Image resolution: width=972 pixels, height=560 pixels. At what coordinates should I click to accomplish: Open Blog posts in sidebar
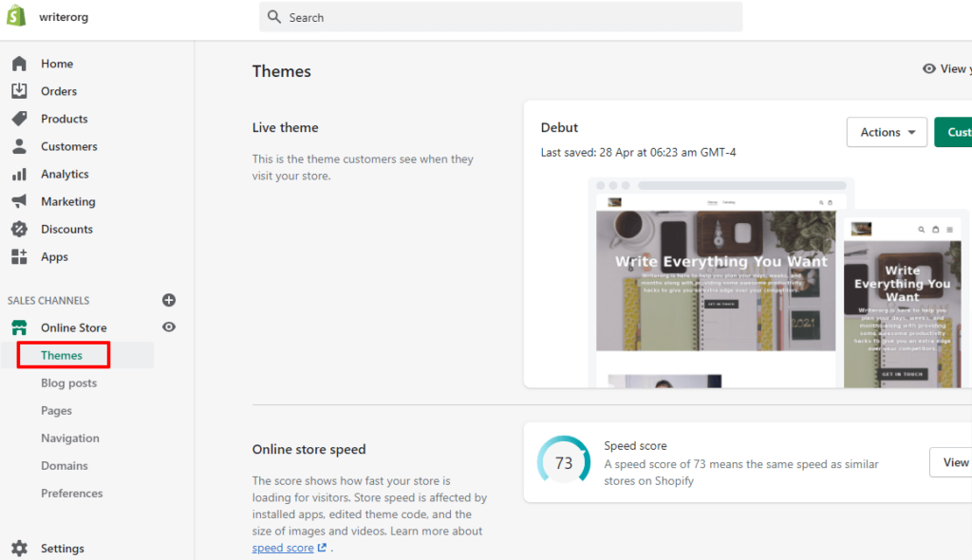[x=68, y=383]
